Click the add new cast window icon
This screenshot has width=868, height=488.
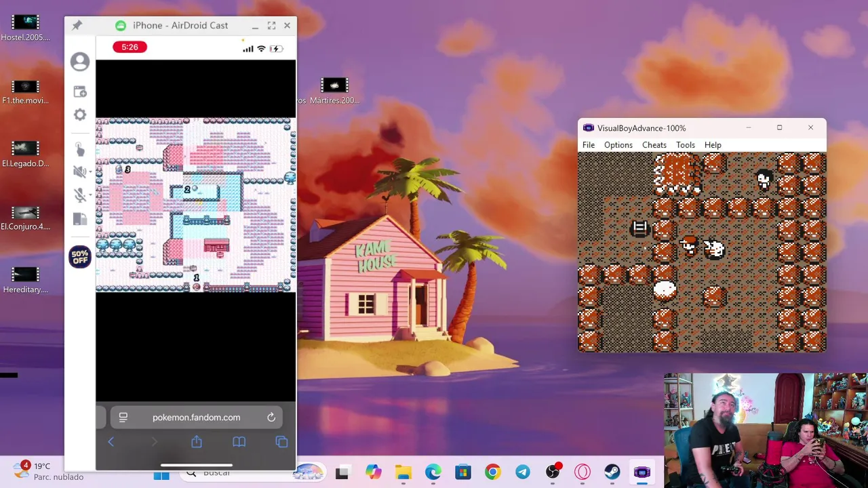click(80, 91)
